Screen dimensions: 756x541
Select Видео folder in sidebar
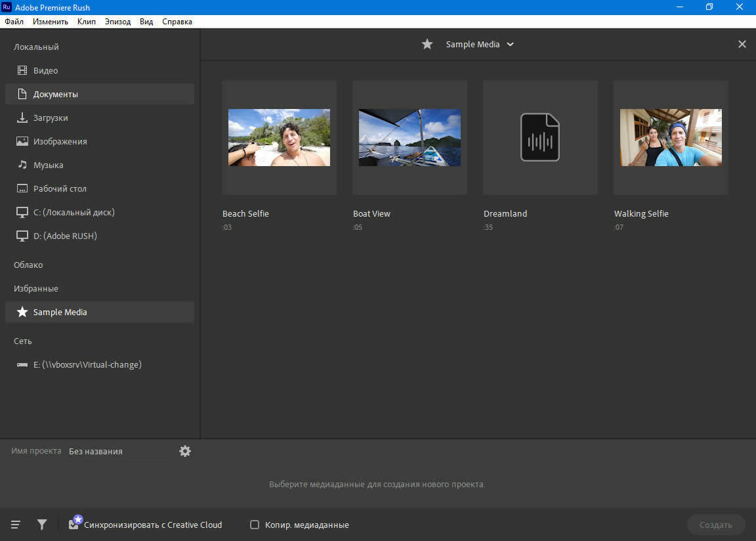point(45,70)
